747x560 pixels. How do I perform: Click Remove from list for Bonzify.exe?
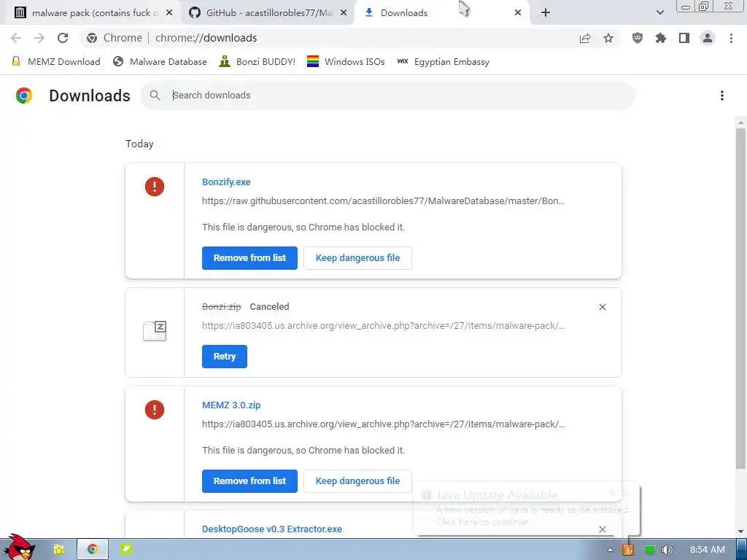(x=249, y=258)
